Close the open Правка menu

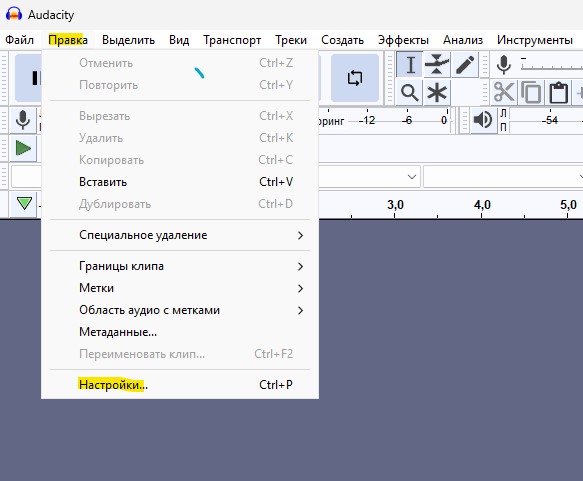tap(68, 40)
